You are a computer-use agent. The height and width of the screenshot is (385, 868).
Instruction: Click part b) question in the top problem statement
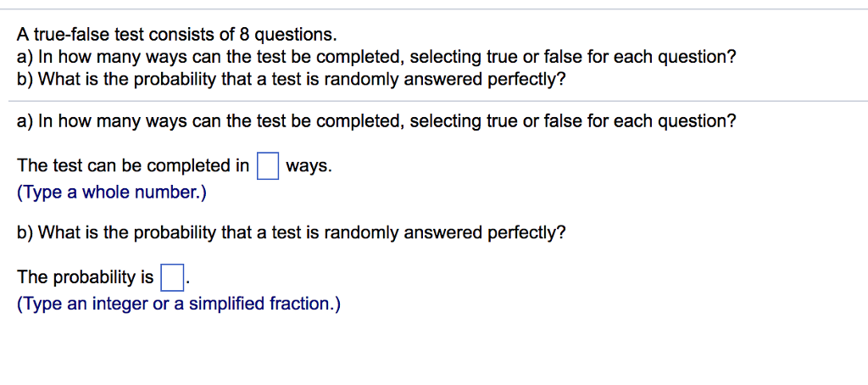[x=292, y=80]
